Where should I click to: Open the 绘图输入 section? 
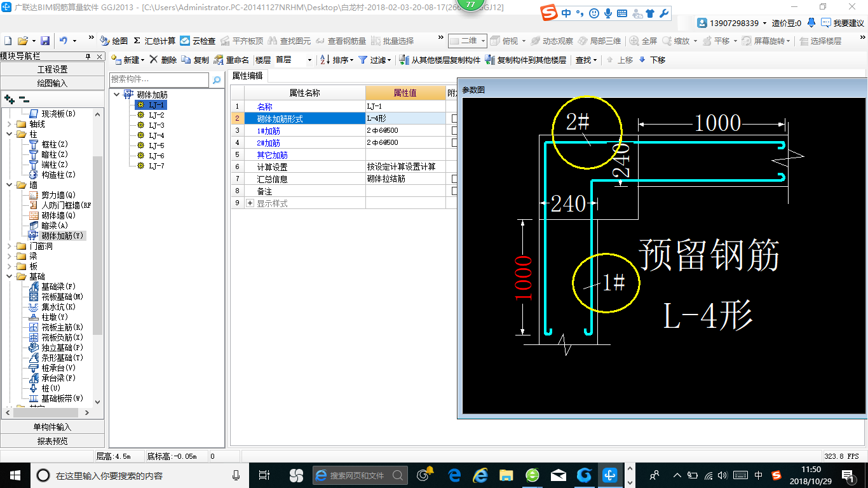click(x=52, y=83)
